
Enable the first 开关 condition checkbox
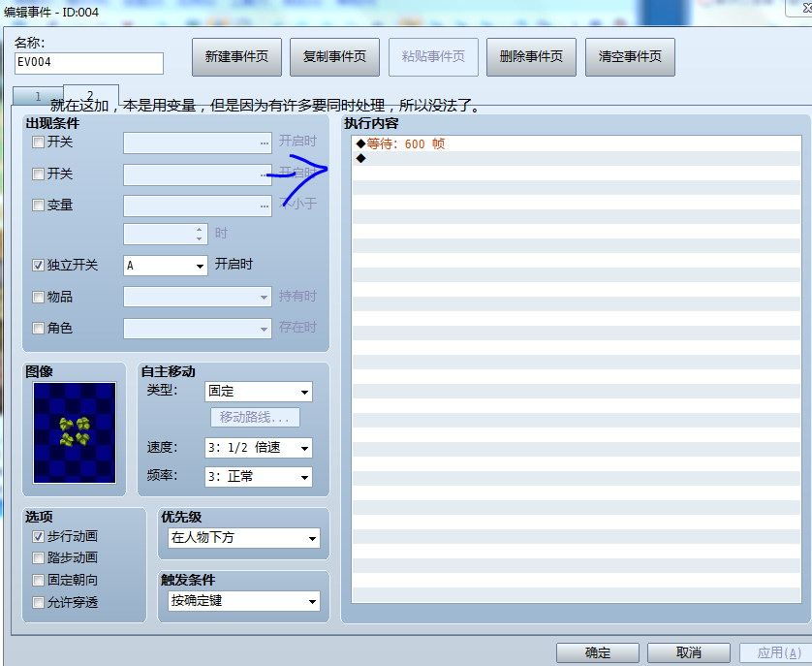38,142
